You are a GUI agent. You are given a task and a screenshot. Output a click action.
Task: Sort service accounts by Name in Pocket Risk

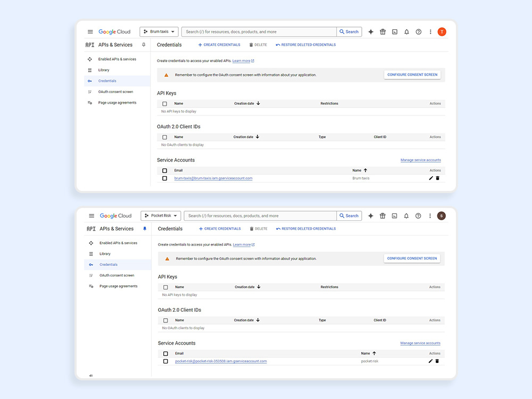pyautogui.click(x=369, y=354)
